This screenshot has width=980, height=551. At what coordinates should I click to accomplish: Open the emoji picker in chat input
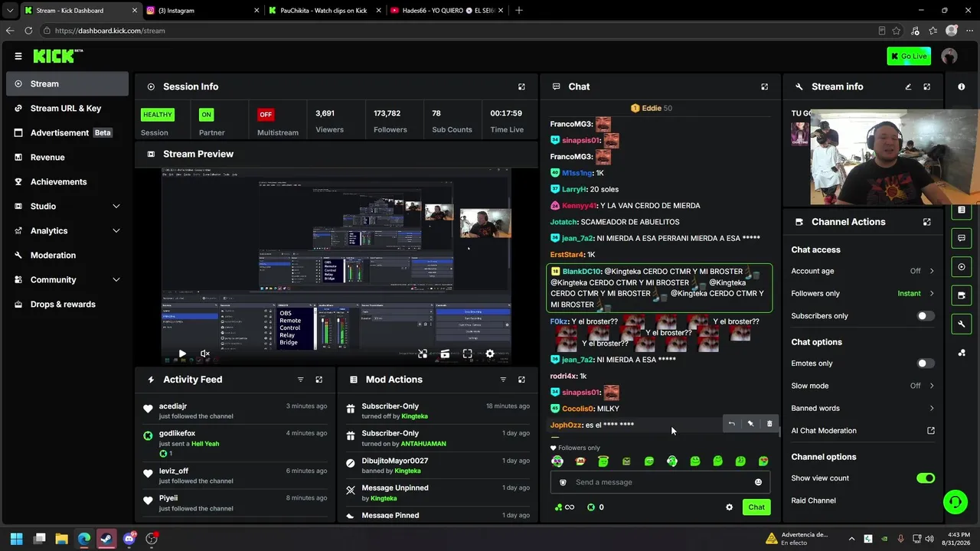click(x=758, y=482)
